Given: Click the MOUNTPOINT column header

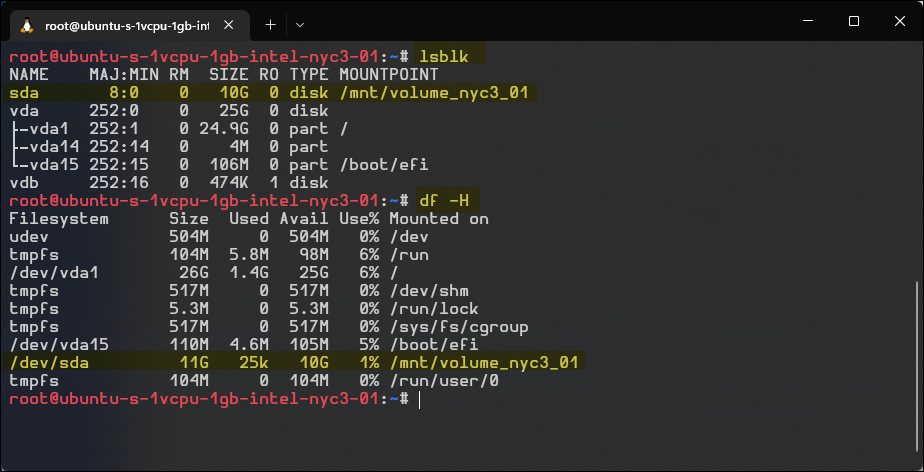Looking at the screenshot, I should [388, 75].
